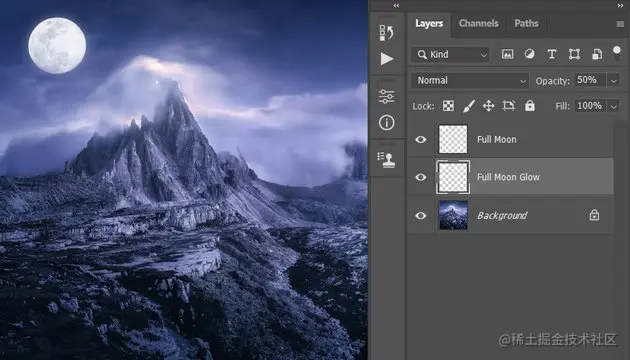The width and height of the screenshot is (630, 360).
Task: Filter for shape layers icon
Action: (574, 54)
